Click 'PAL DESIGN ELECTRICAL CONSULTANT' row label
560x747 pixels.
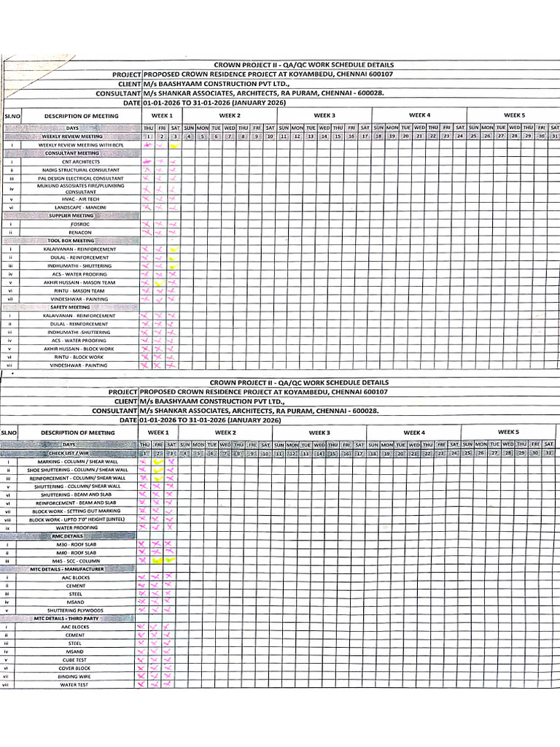click(81, 179)
